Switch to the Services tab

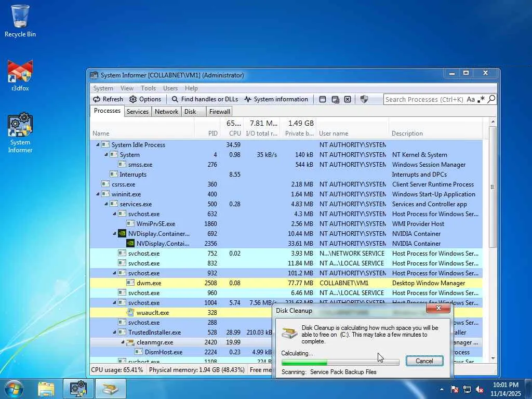pos(137,112)
